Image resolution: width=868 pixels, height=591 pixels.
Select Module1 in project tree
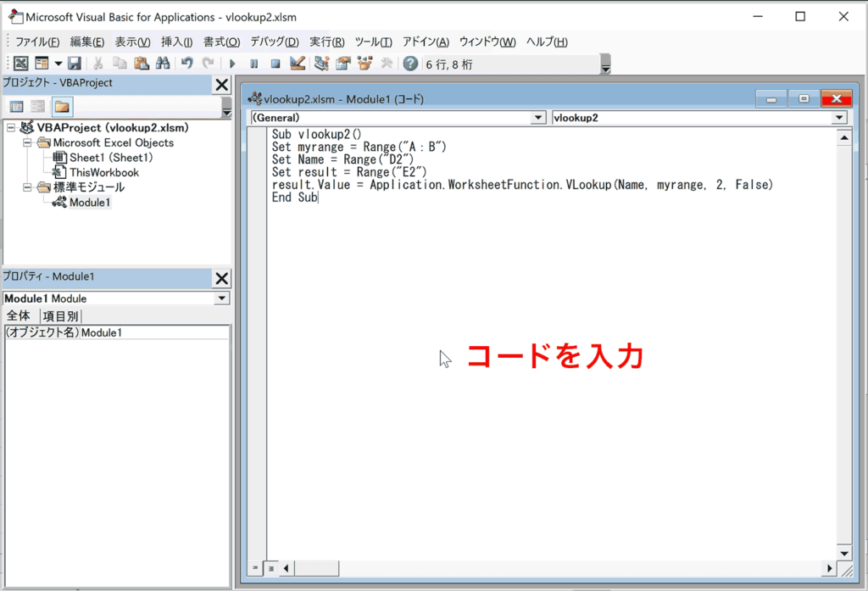[90, 202]
